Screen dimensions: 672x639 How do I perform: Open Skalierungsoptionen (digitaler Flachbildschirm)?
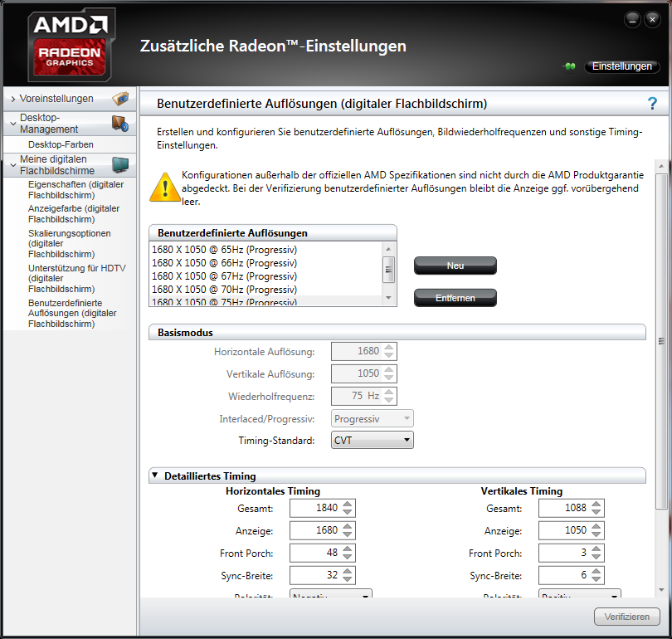70,243
